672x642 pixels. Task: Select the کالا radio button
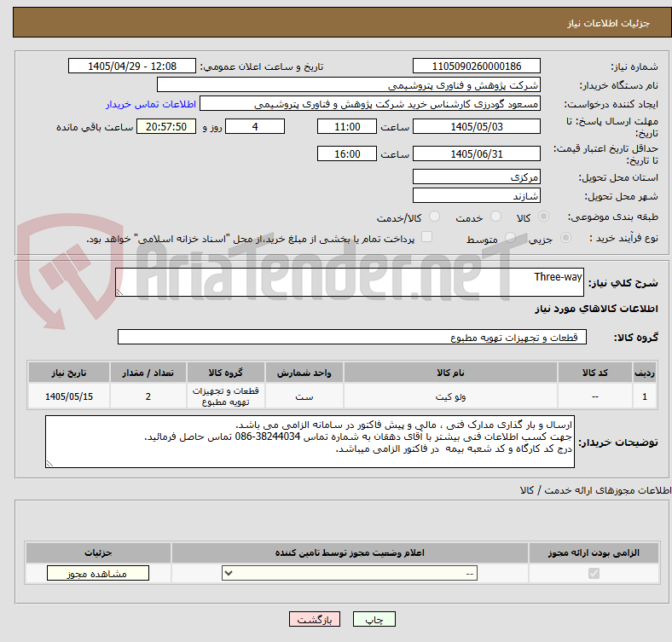pos(543,217)
